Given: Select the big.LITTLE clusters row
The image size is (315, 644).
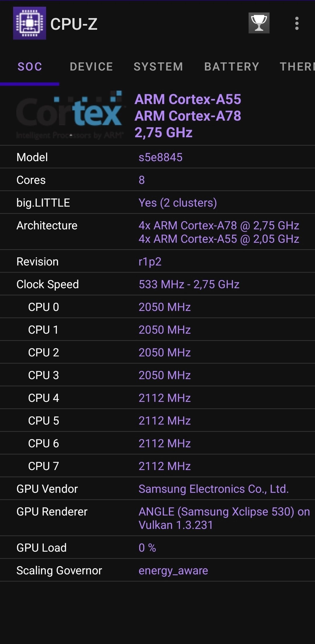Looking at the screenshot, I should tap(157, 203).
